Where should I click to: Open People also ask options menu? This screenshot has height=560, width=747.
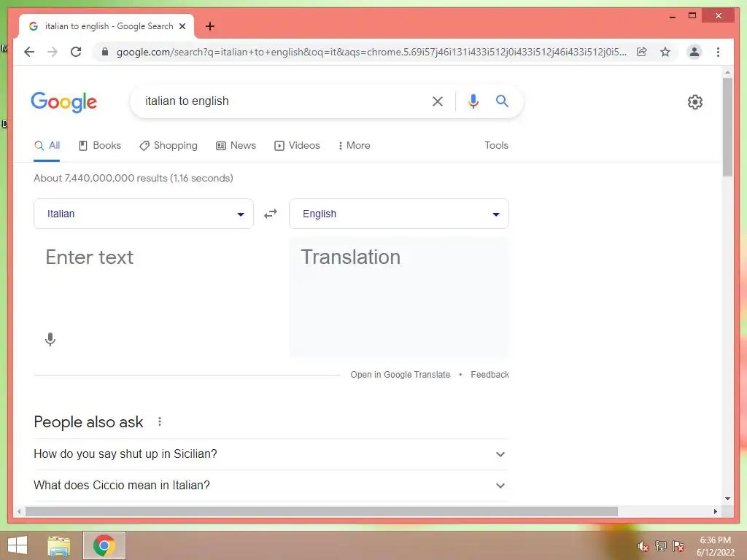(x=160, y=422)
